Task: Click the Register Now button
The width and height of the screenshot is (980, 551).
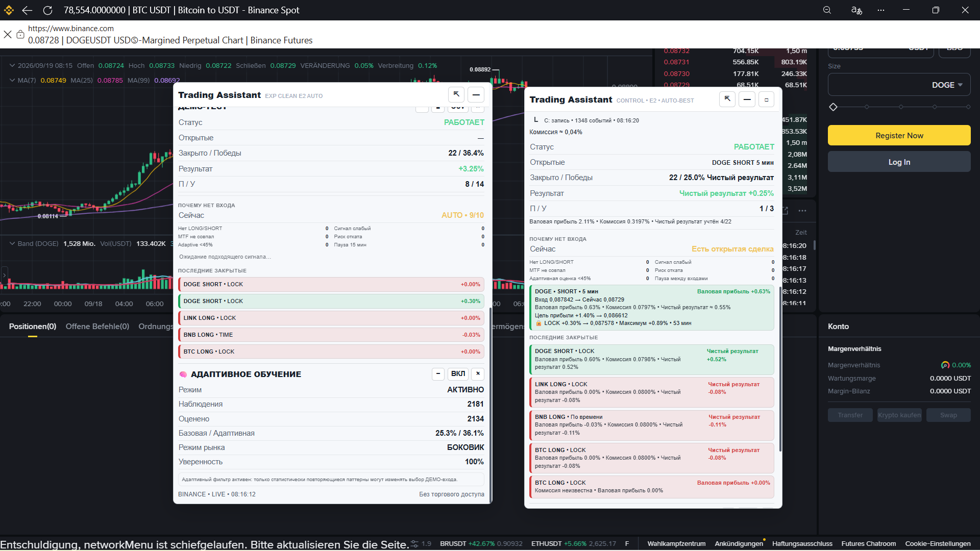Action: coord(899,136)
